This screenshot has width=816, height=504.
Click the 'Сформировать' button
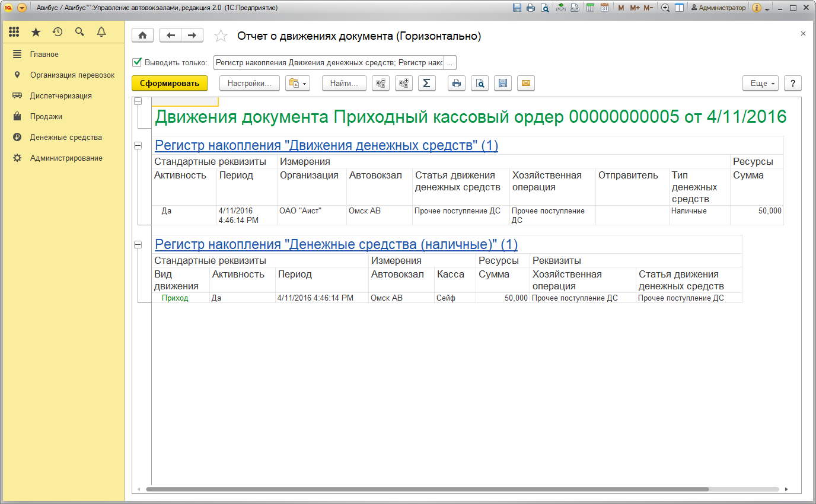point(169,84)
